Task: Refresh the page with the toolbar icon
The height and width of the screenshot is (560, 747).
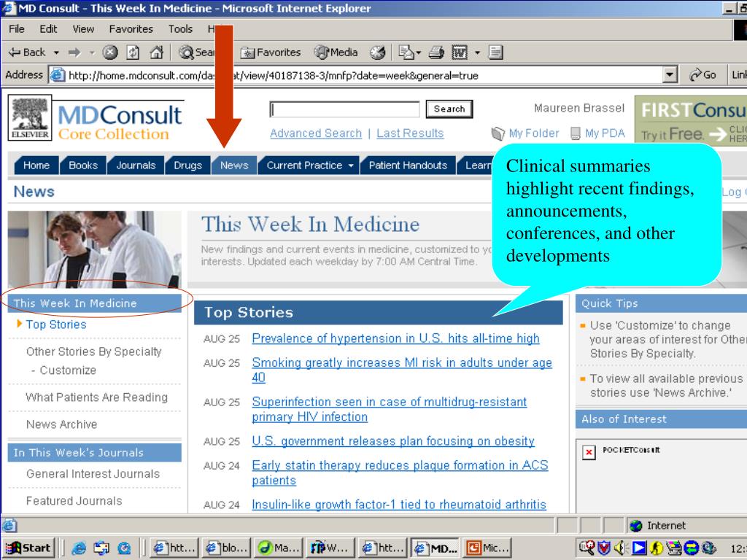Action: tap(133, 52)
